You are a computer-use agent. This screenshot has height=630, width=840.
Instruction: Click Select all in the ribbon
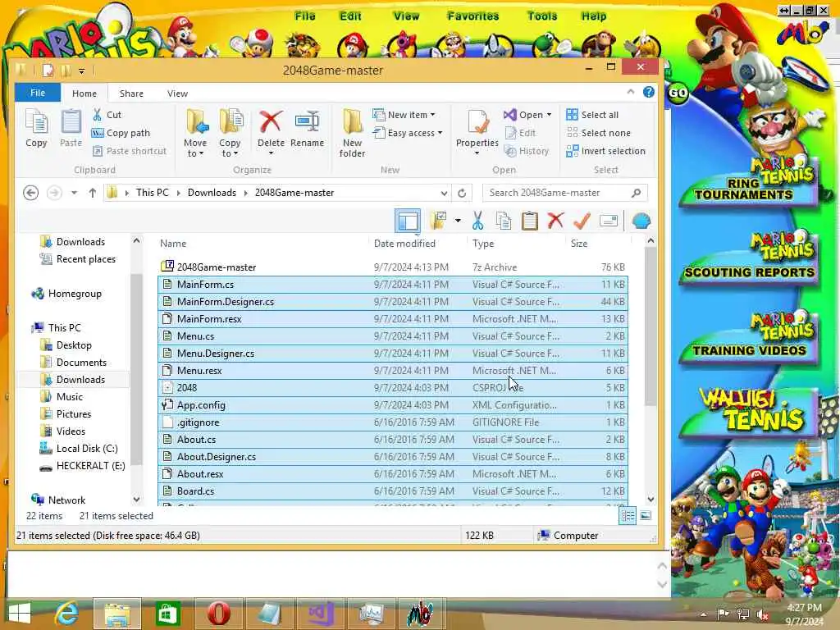pyautogui.click(x=592, y=115)
